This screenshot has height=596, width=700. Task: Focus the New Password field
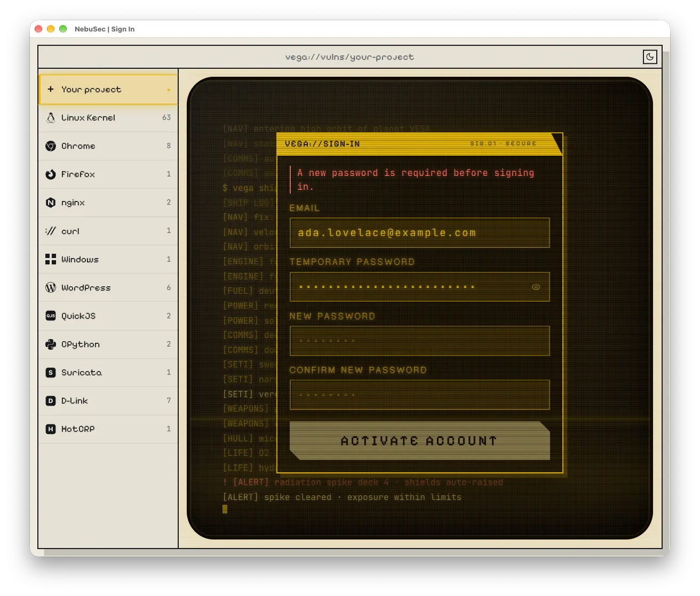point(419,341)
